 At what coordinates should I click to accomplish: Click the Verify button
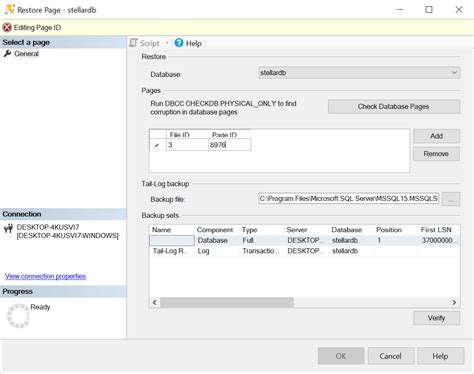coord(436,318)
